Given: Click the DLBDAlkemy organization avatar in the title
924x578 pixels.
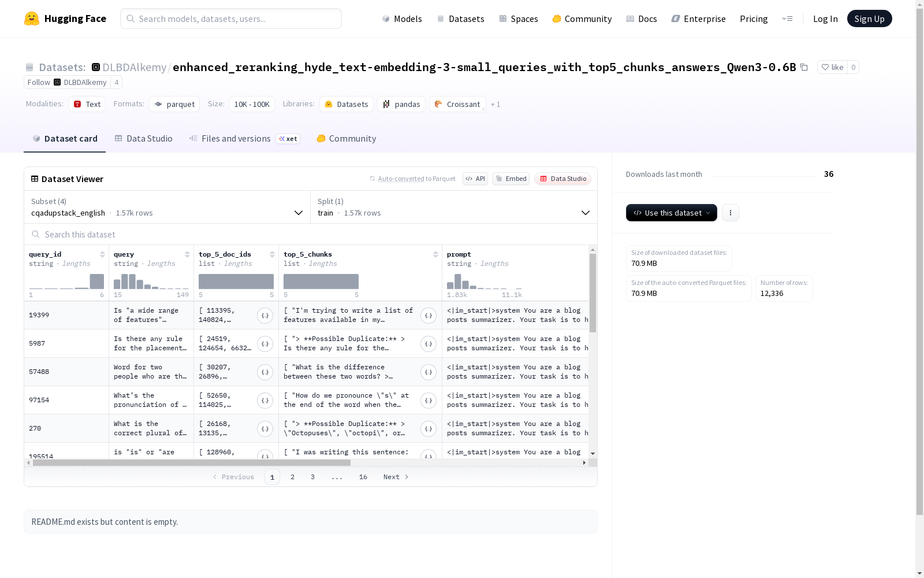Looking at the screenshot, I should [96, 67].
